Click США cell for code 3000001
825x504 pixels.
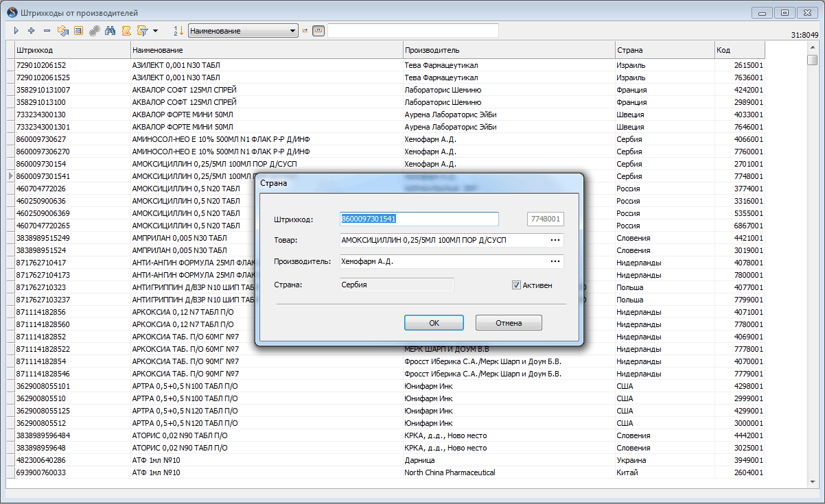[664, 423]
